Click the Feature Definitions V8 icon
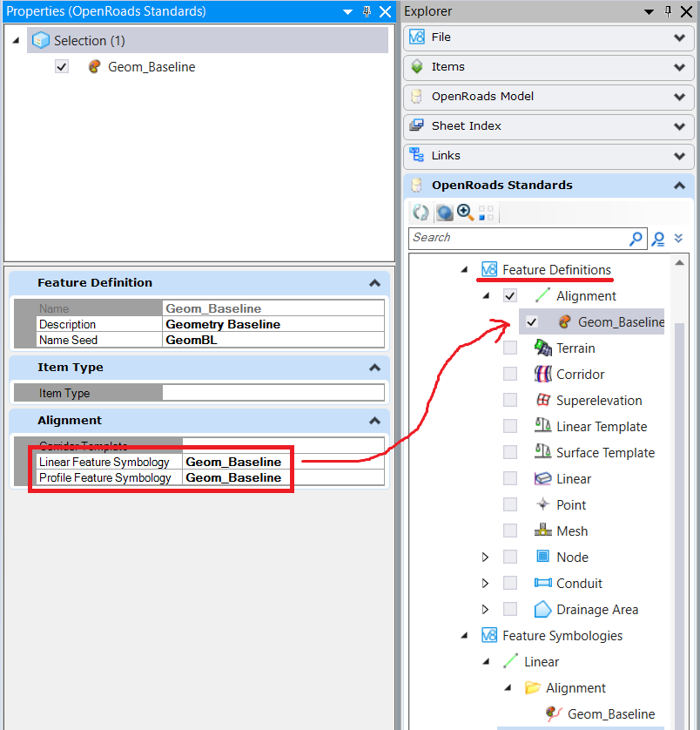The image size is (700, 730). click(x=489, y=269)
